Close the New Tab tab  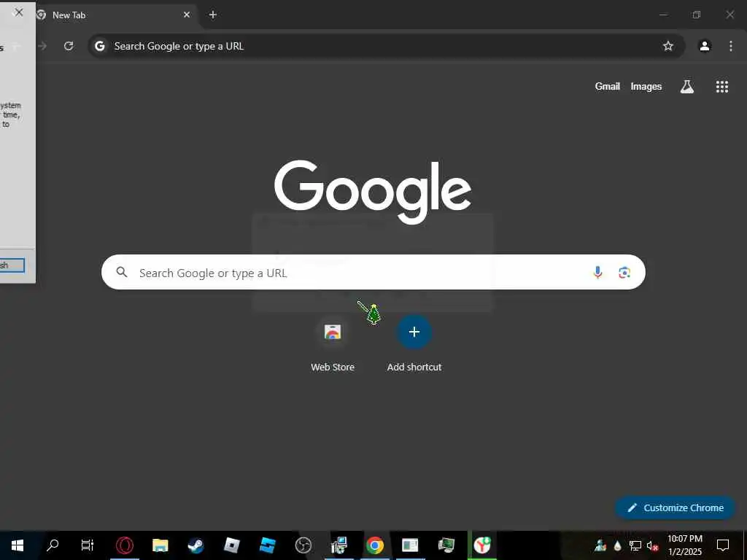[x=187, y=15]
